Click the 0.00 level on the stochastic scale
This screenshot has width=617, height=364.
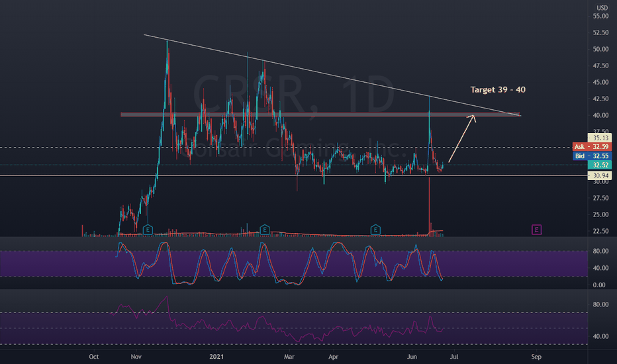(x=599, y=285)
